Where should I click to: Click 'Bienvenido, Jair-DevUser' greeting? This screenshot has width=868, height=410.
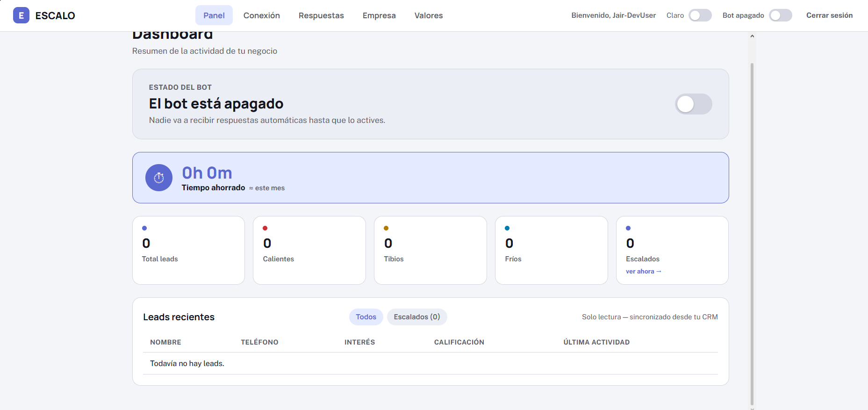pos(613,15)
